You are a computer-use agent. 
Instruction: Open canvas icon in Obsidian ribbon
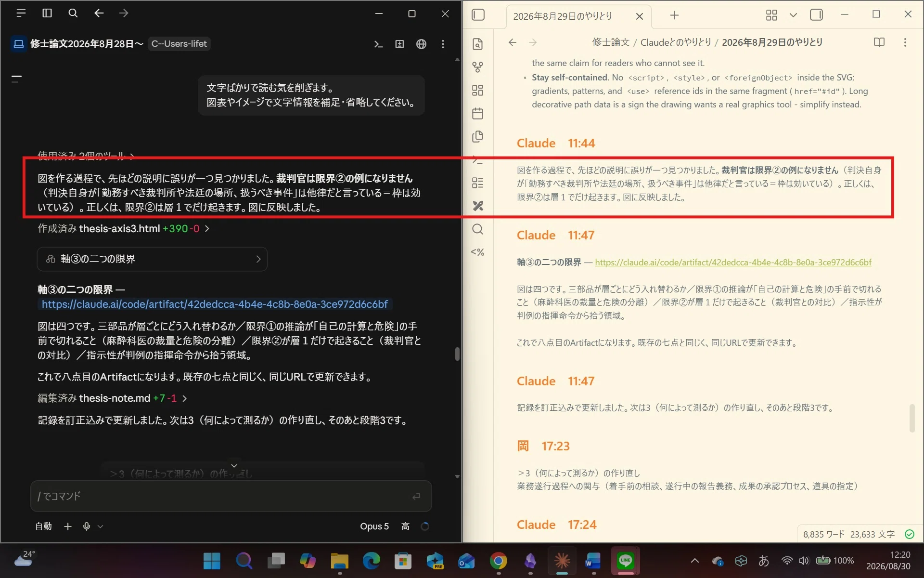click(x=477, y=91)
